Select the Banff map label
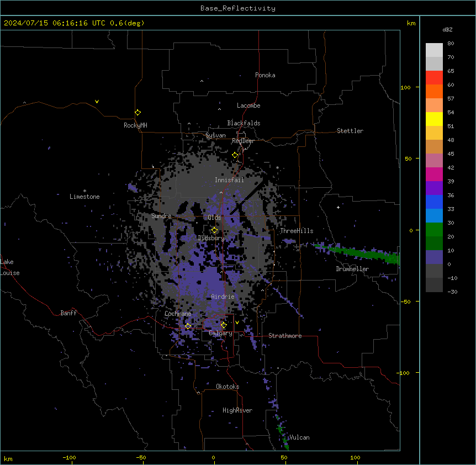This screenshot has height=465, width=476. [x=68, y=313]
